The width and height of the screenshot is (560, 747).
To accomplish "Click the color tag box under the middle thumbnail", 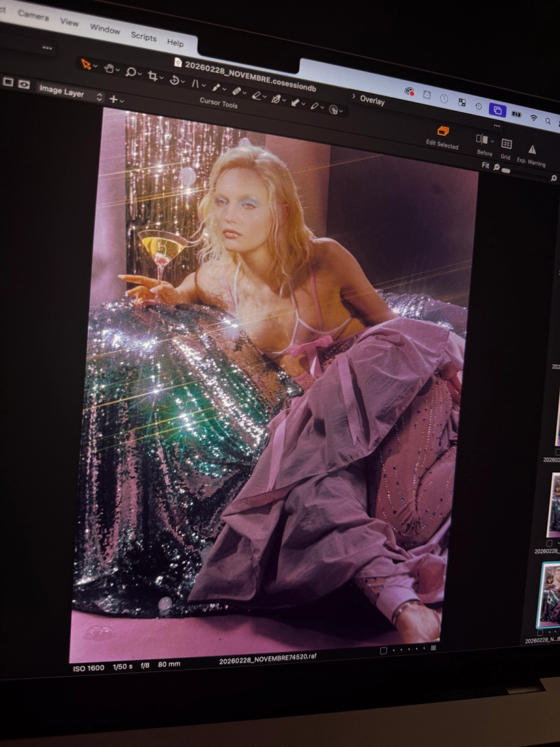I will 549,543.
